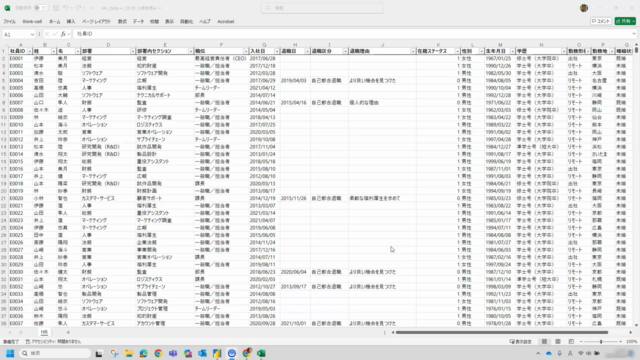The image size is (640, 360).
Task: Click the cell with date 2021/10/01
Action: (295, 323)
